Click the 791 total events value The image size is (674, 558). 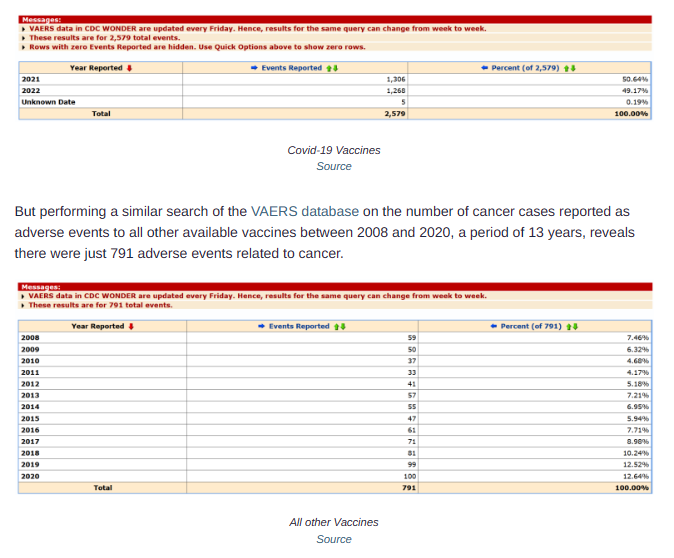[409, 488]
